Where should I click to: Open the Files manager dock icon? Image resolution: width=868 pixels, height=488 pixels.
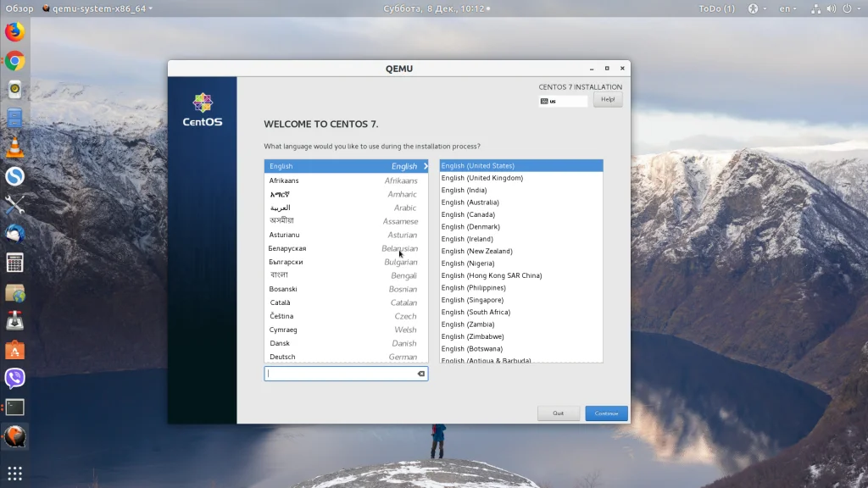point(15,118)
